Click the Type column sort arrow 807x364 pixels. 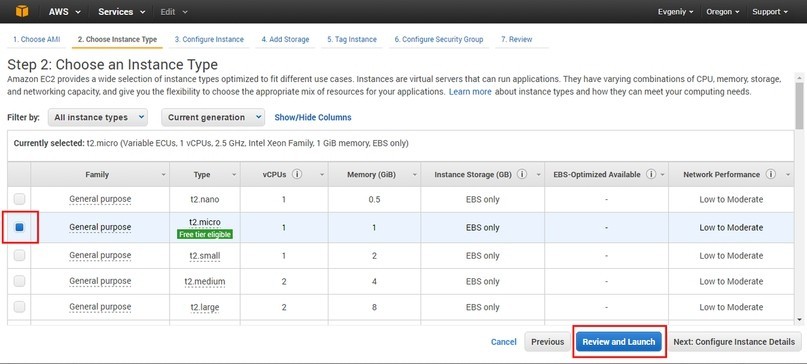click(234, 175)
